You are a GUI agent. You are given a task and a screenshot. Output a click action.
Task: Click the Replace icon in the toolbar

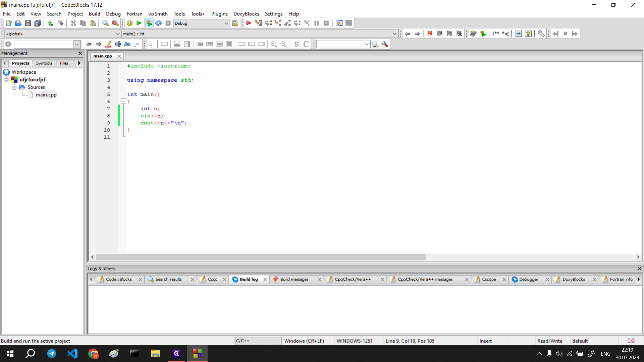(x=115, y=23)
